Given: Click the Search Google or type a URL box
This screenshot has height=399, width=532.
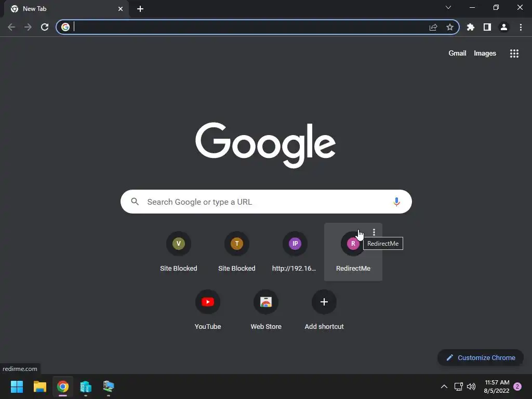Looking at the screenshot, I should click(x=266, y=202).
